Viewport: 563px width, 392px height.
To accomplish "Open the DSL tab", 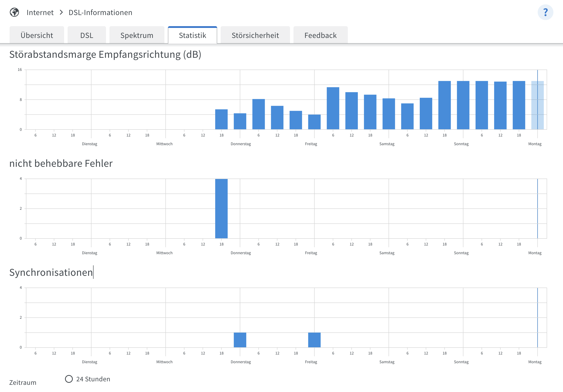I will [87, 35].
